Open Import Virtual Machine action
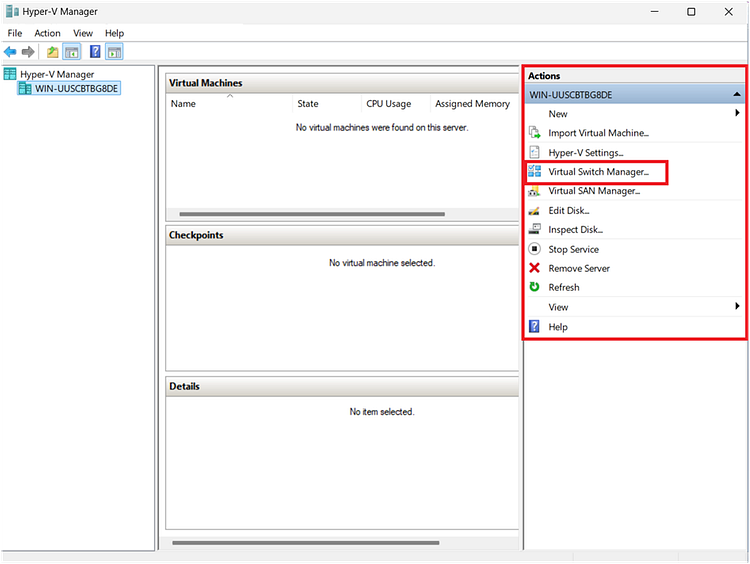 (598, 133)
